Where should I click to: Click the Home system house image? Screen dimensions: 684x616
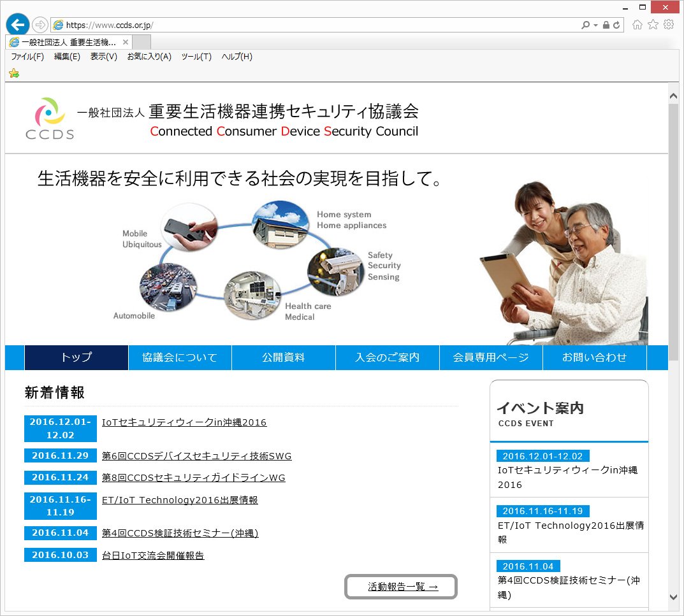(x=281, y=224)
